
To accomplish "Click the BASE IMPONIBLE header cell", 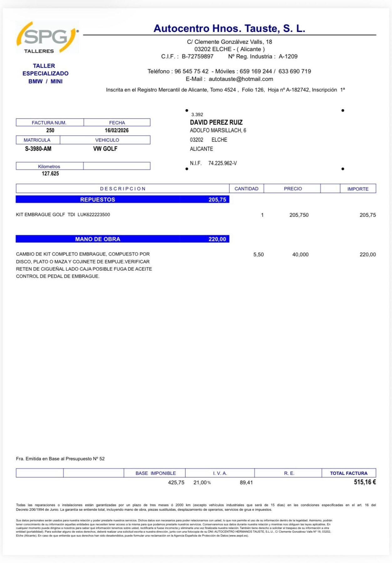I will click(155, 473).
